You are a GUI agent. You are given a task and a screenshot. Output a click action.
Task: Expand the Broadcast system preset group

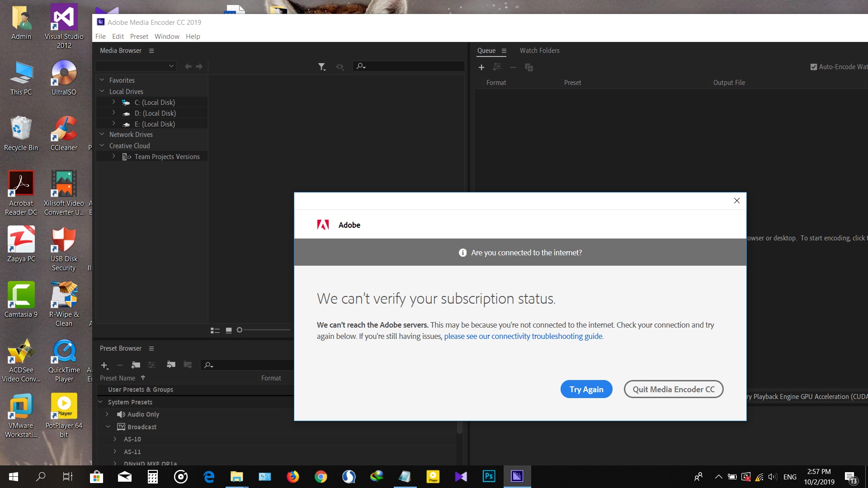coord(108,427)
